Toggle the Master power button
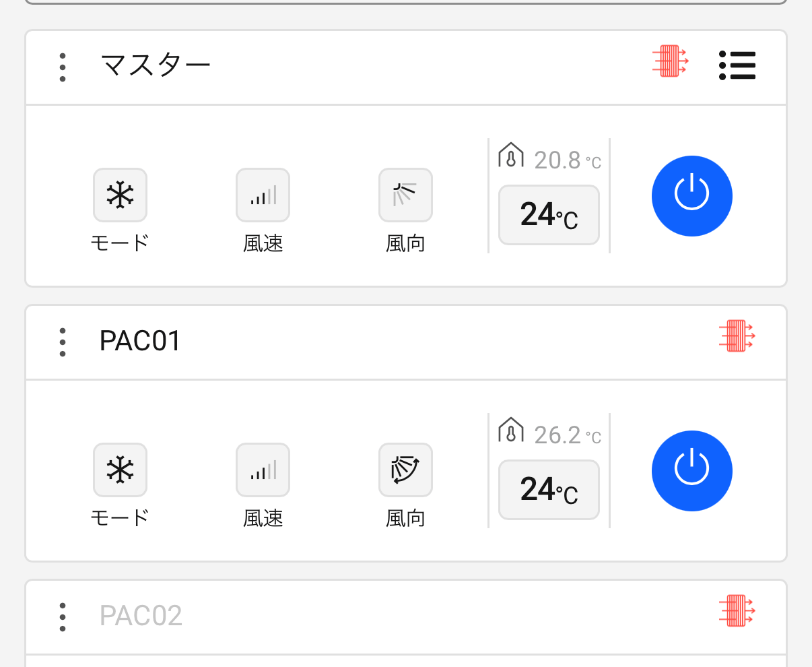Viewport: 812px width, 667px height. pyautogui.click(x=691, y=195)
